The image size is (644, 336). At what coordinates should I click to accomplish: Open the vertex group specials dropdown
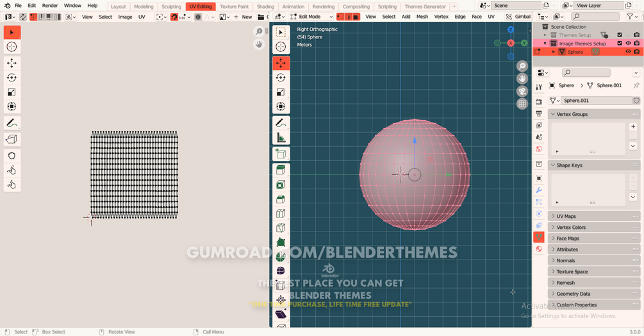[633, 146]
